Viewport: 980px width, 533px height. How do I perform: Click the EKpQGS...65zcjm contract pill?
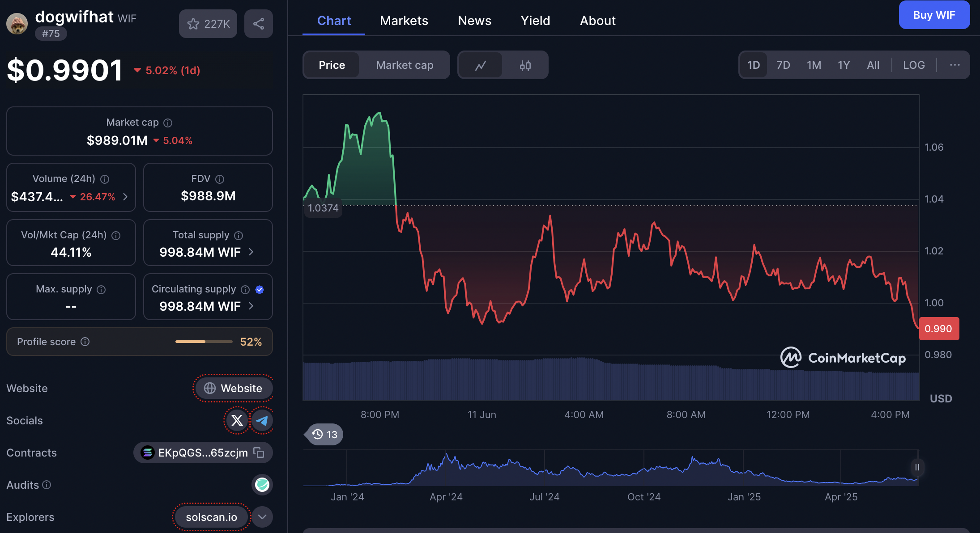[x=203, y=453]
